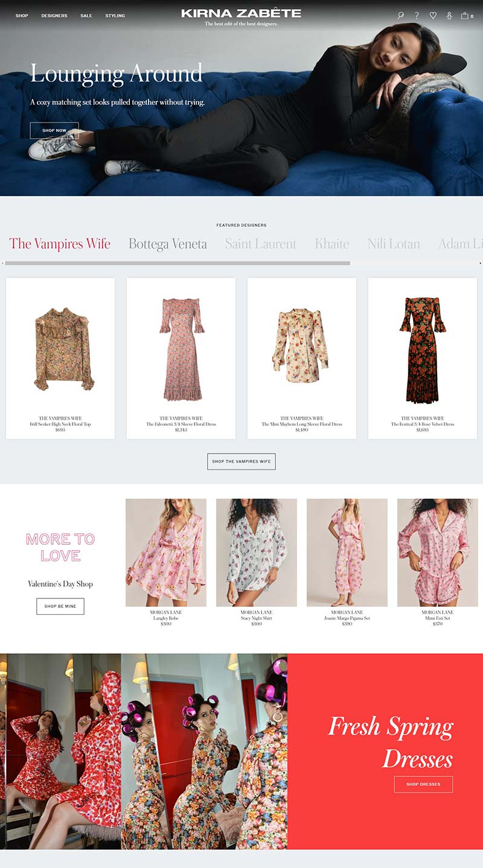Screen dimensions: 483x868
Task: Click the Shop Now button
Action: [54, 130]
